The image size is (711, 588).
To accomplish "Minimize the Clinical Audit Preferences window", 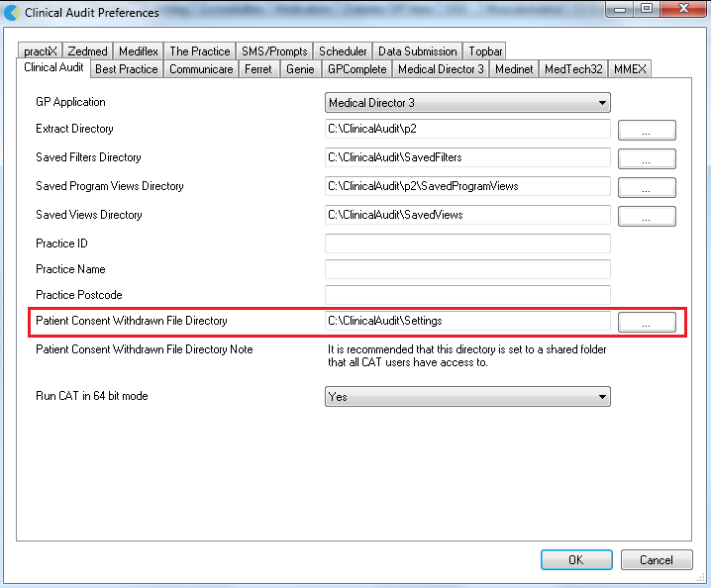I will 620,9.
